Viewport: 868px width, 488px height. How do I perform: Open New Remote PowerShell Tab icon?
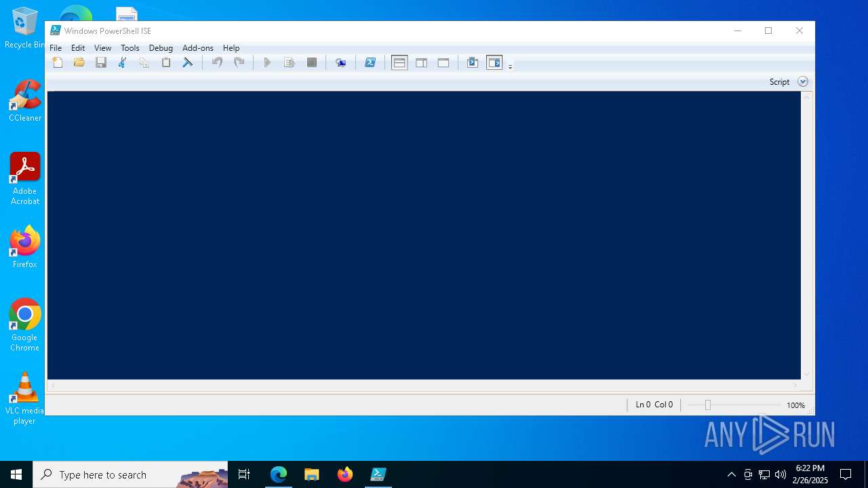coord(341,62)
